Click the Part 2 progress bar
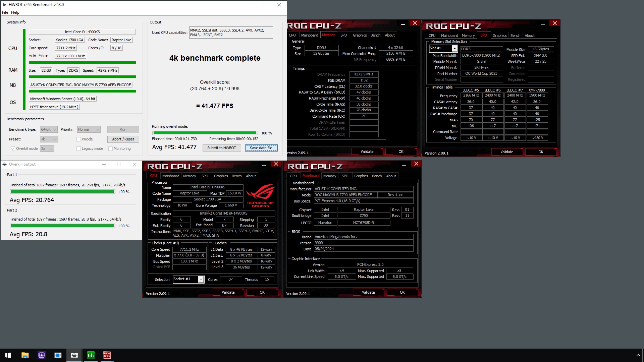This screenshot has height=362, width=644. 62,226
